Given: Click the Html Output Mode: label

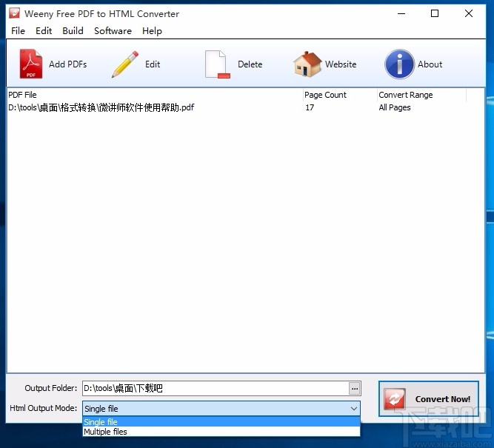Looking at the screenshot, I should tap(44, 408).
